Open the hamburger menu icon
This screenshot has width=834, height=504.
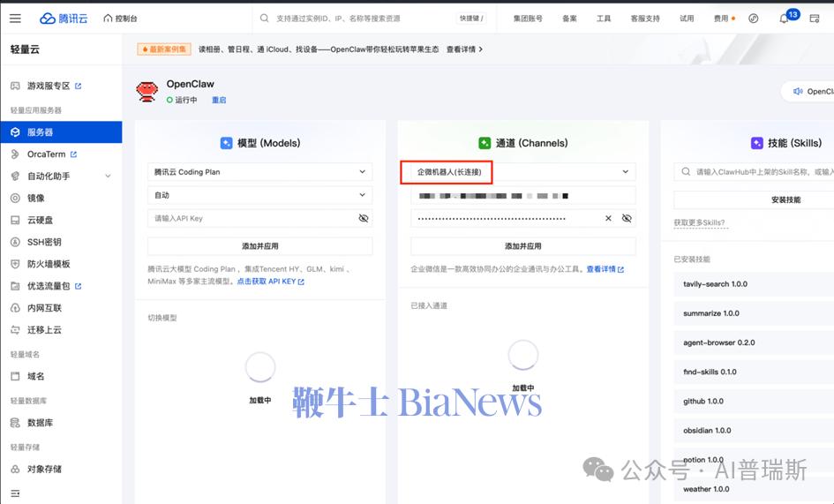[x=15, y=19]
